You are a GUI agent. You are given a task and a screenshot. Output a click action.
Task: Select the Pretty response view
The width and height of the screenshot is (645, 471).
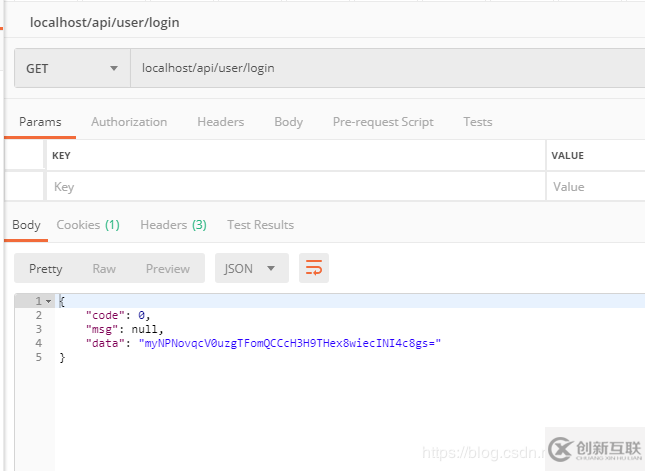pyautogui.click(x=46, y=268)
